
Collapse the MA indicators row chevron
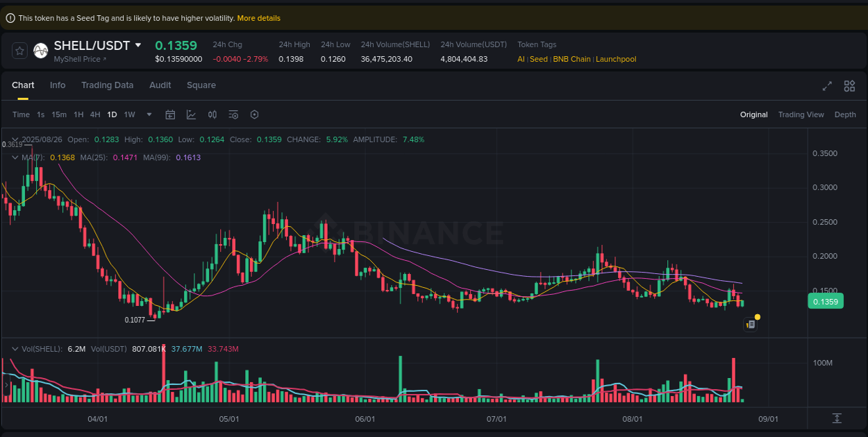click(x=14, y=157)
